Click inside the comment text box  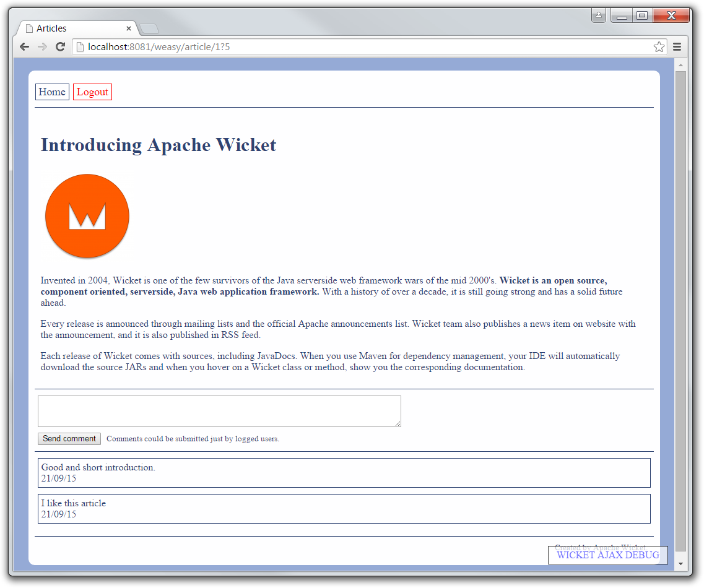(x=219, y=410)
